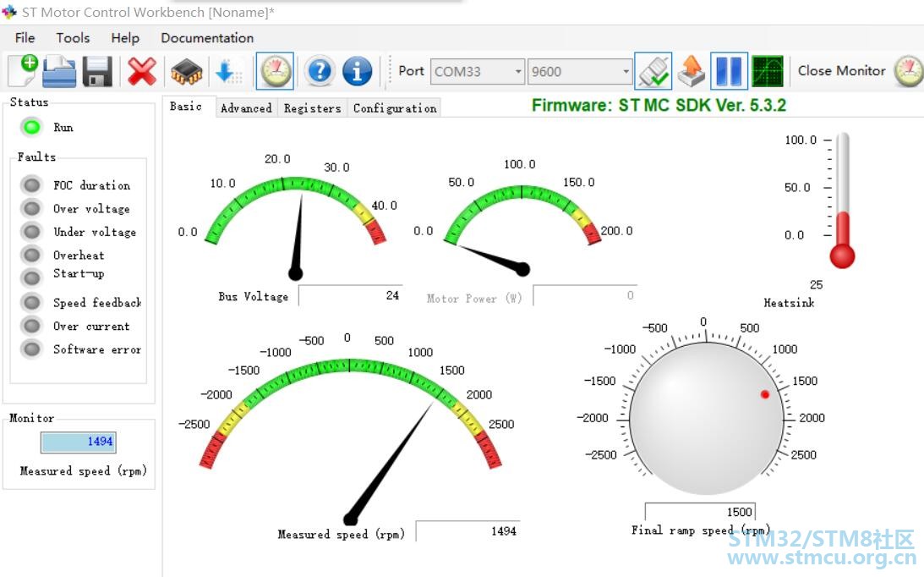This screenshot has height=577, width=924.
Task: Click the Over voltage fault indicator
Action: (31, 208)
